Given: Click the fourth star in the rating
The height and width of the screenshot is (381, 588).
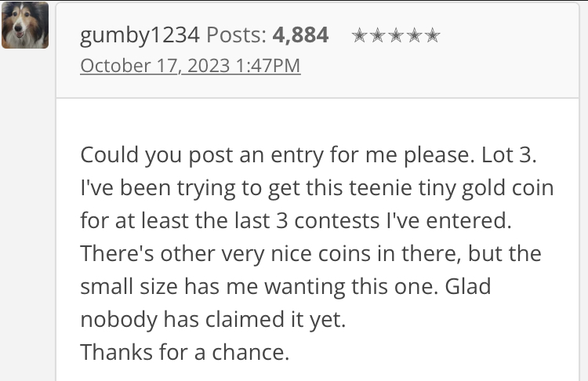Looking at the screenshot, I should point(415,35).
